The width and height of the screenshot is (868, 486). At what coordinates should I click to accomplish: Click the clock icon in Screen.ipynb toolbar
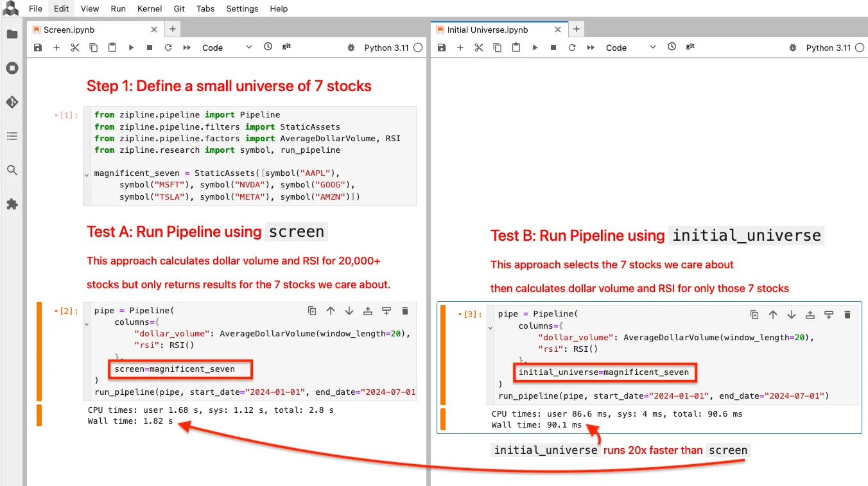pos(268,47)
